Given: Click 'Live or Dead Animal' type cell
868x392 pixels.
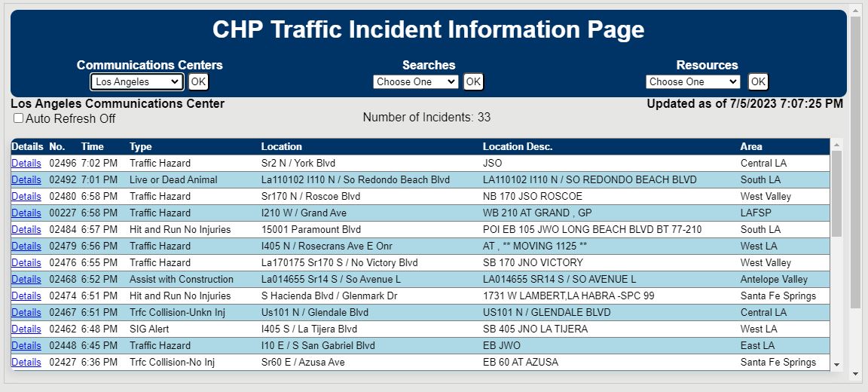Looking at the screenshot, I should [173, 180].
